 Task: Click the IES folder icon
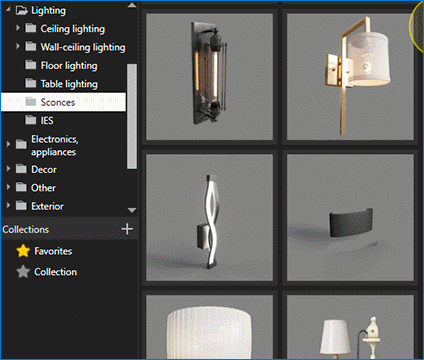31,119
